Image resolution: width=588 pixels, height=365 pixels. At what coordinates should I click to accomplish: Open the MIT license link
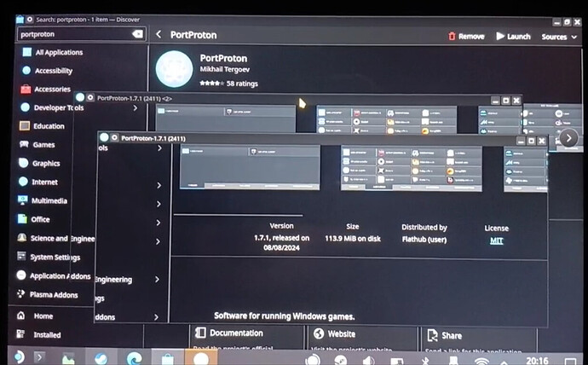pyautogui.click(x=496, y=240)
